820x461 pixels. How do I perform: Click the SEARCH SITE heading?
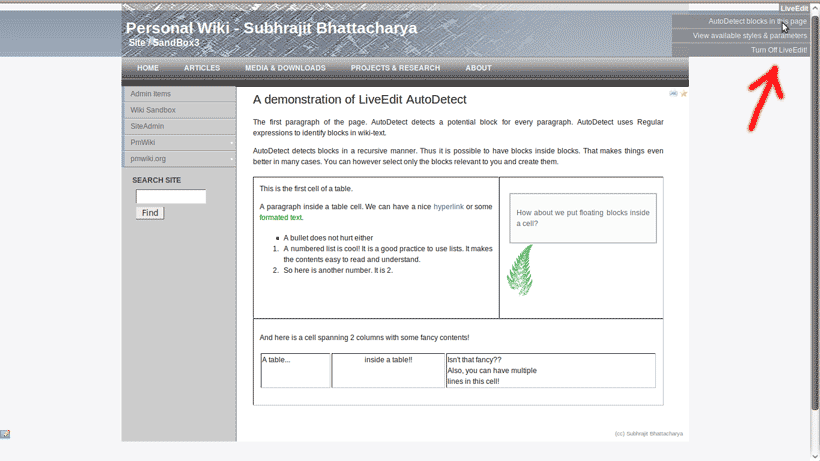point(156,180)
